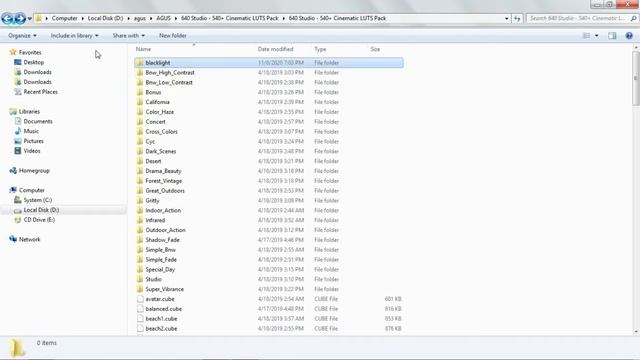Select the Desert folder icon
The height and width of the screenshot is (360, 640).
[140, 161]
